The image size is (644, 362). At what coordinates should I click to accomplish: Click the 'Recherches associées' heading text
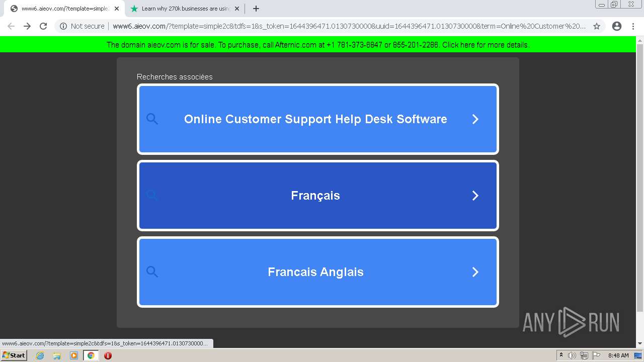click(x=175, y=77)
